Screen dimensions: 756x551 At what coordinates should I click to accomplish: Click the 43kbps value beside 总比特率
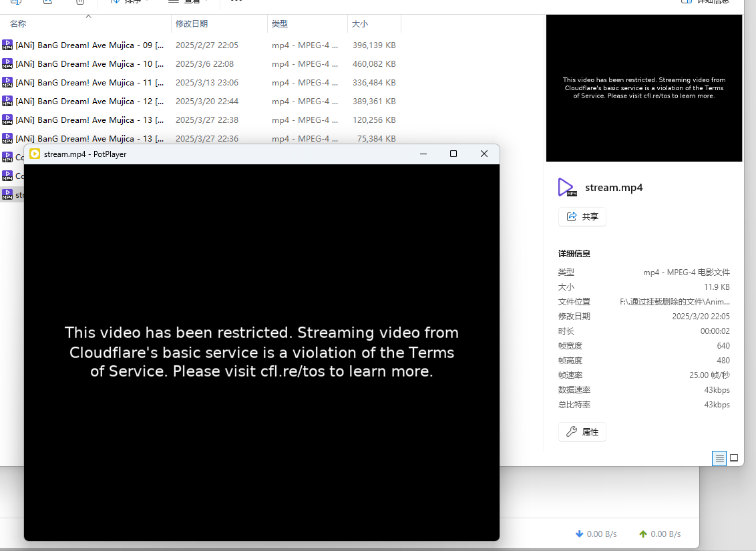pos(717,405)
